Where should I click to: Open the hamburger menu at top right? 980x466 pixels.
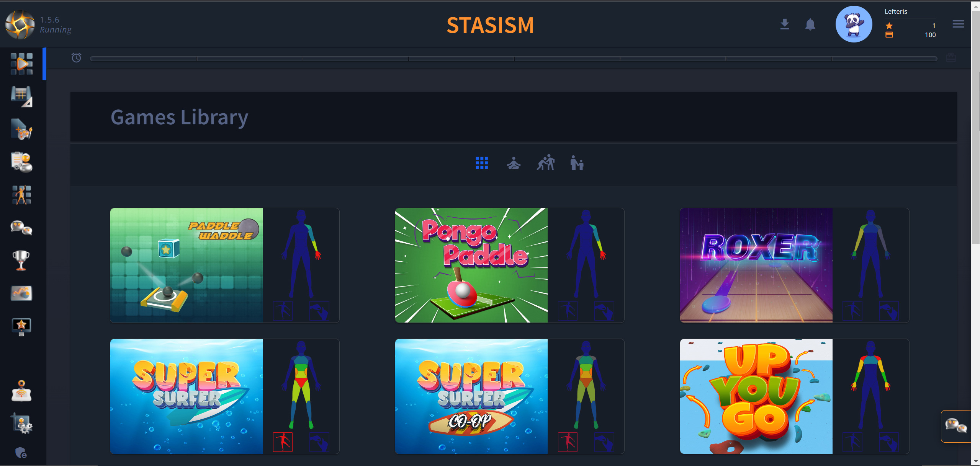tap(958, 24)
